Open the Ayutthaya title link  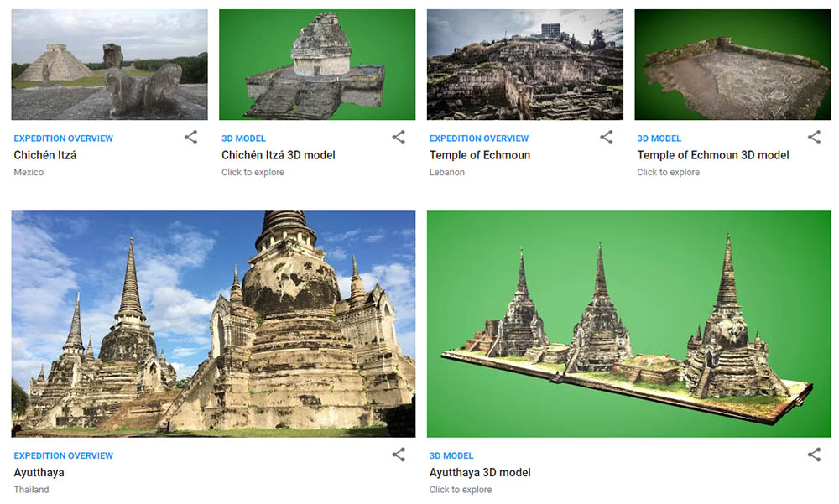click(x=39, y=472)
